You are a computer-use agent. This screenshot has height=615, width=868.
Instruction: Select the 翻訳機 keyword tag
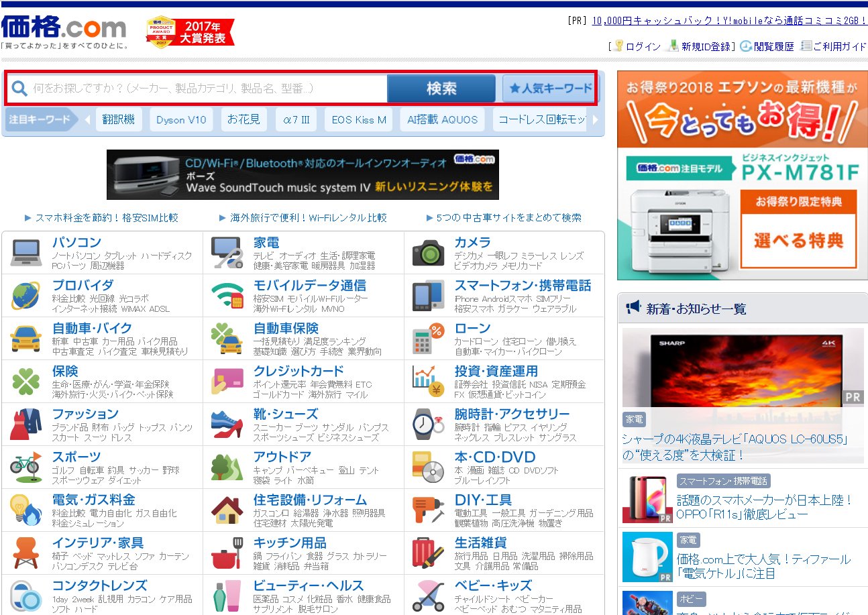coord(119,119)
